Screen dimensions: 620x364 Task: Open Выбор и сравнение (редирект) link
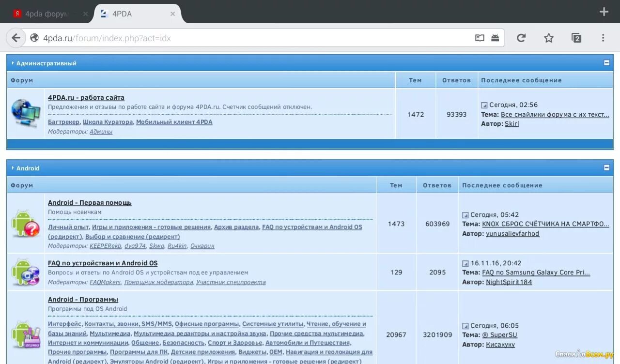(x=132, y=237)
